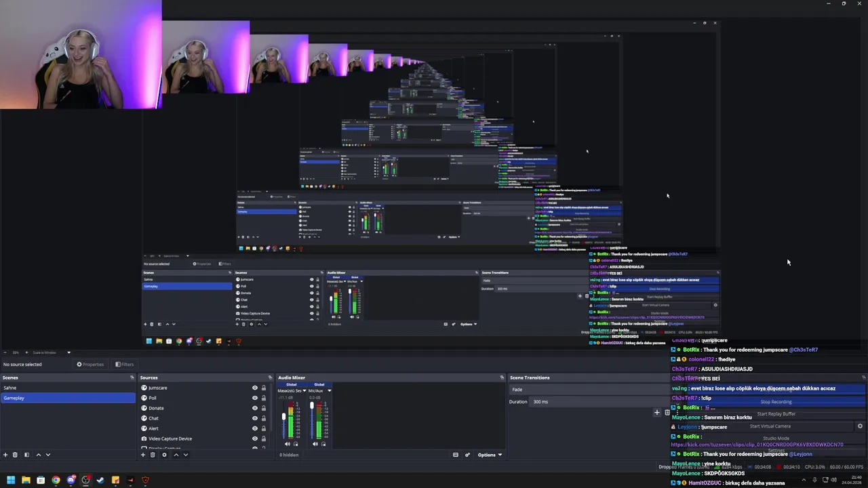The image size is (868, 488).
Task: Hide the Poll source
Action: click(x=255, y=398)
